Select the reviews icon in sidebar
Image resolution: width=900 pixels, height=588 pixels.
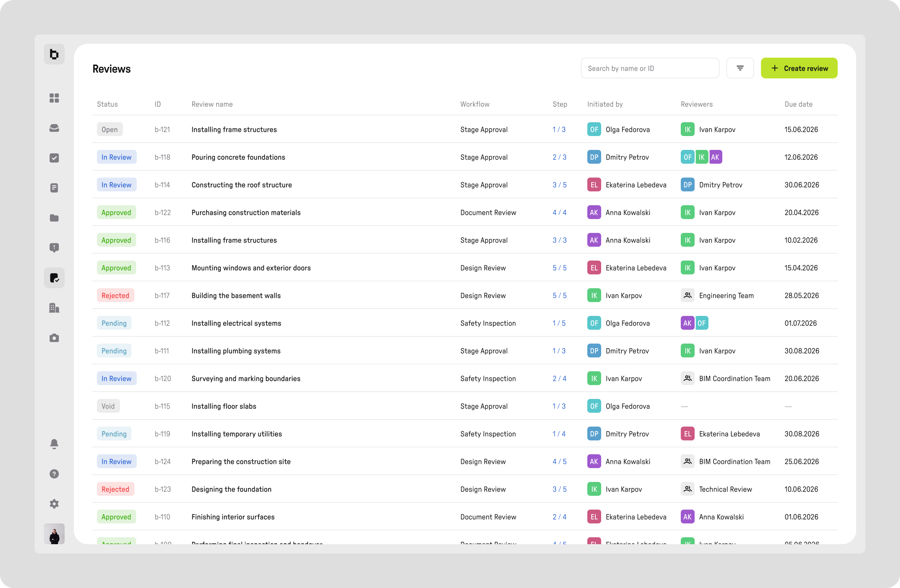[54, 278]
